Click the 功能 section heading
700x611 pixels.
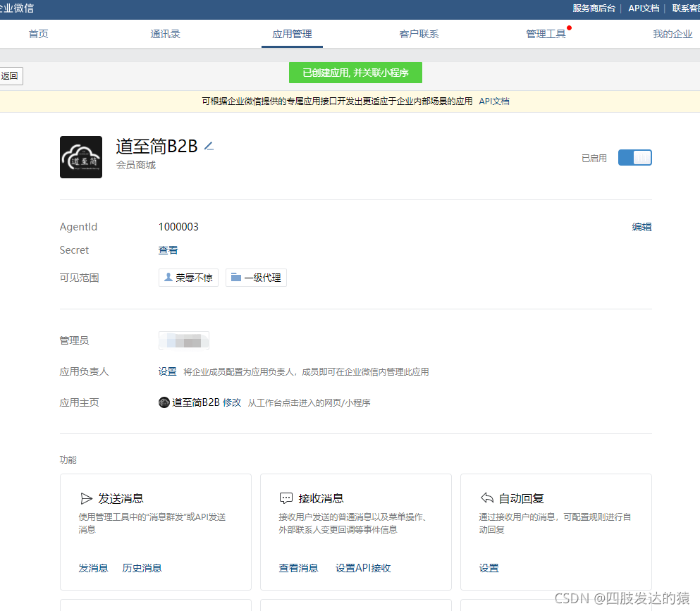68,459
